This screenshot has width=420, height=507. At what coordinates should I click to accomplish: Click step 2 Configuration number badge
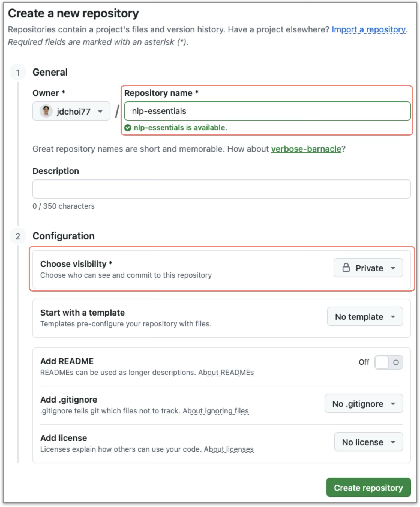(x=18, y=236)
